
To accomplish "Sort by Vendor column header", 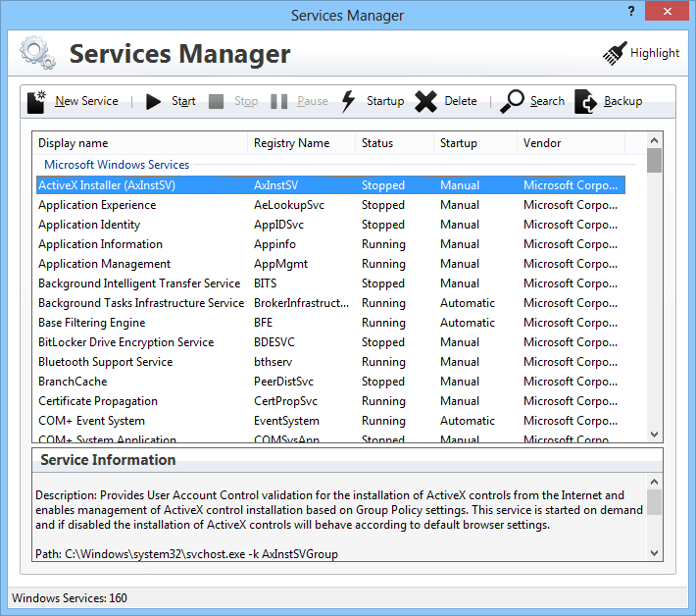I will pyautogui.click(x=572, y=143).
